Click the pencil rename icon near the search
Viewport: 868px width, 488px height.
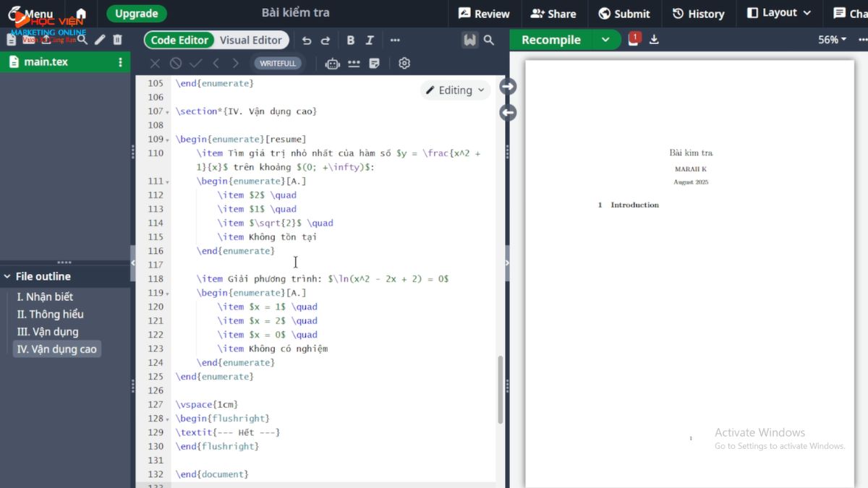(99, 40)
